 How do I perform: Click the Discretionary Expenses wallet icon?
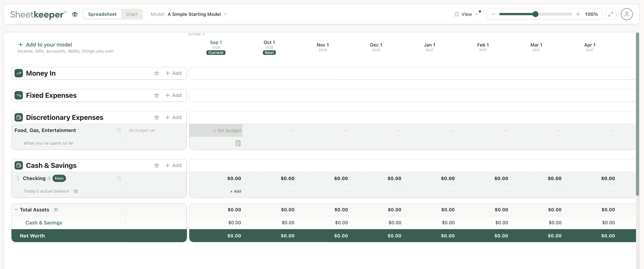click(x=19, y=117)
